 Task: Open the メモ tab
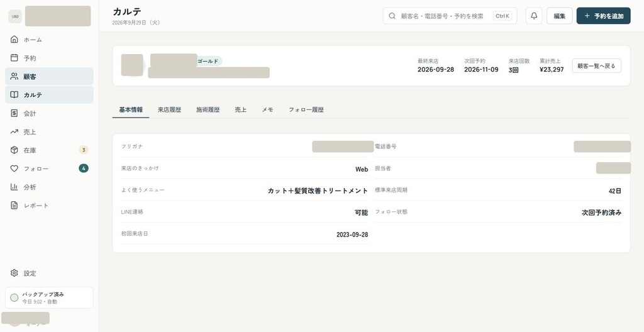coord(268,109)
